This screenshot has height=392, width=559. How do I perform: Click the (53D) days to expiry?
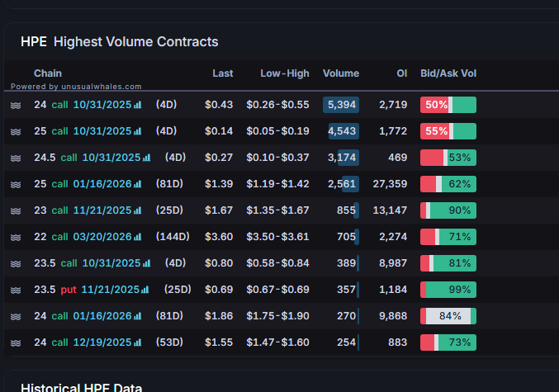pyautogui.click(x=169, y=342)
